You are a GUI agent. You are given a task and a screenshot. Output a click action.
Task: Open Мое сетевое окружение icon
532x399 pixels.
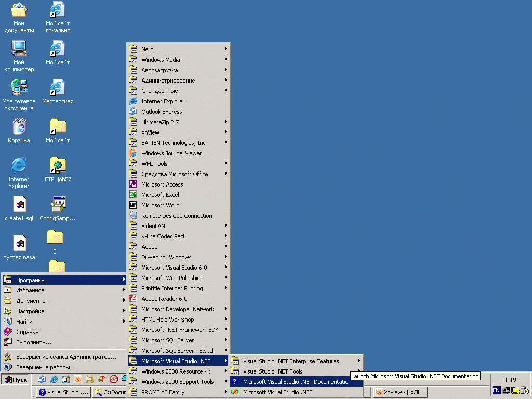pyautogui.click(x=19, y=96)
